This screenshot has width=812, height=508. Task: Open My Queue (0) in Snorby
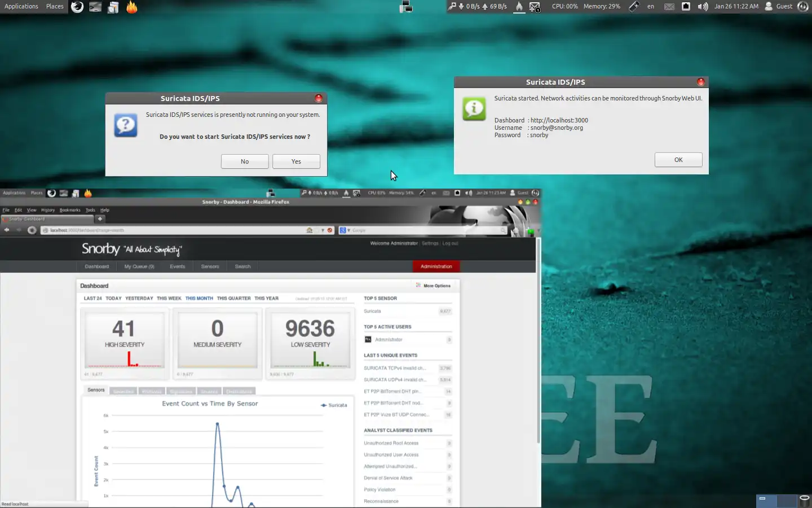[x=139, y=266]
